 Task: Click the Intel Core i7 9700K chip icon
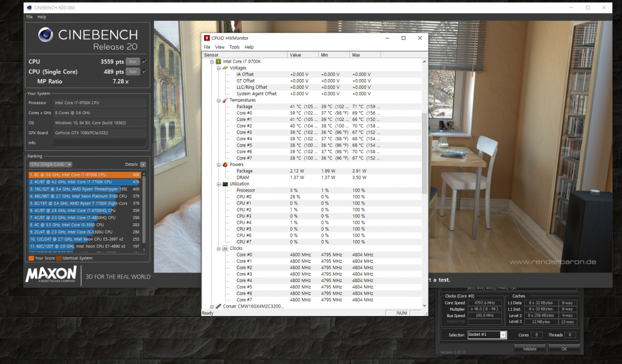coord(218,61)
